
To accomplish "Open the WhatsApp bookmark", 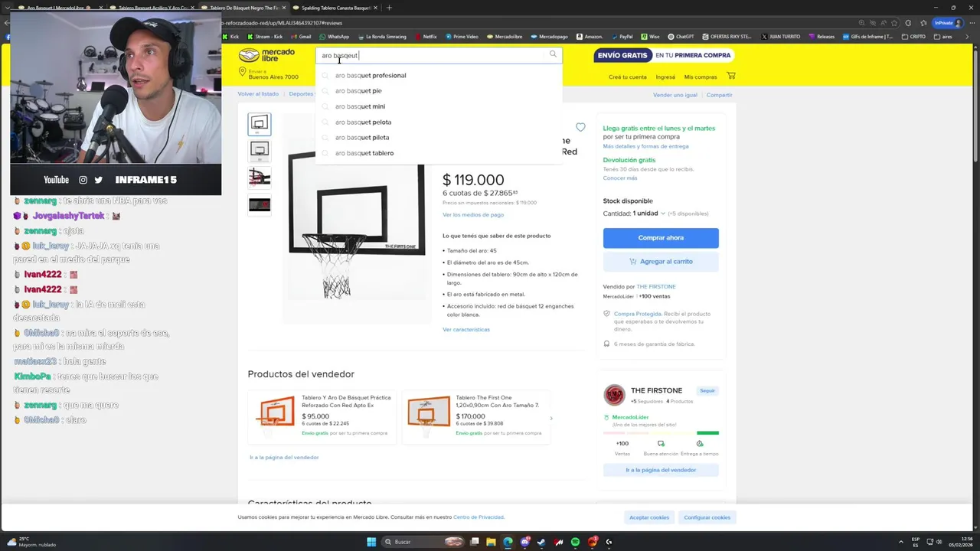I will coord(335,36).
